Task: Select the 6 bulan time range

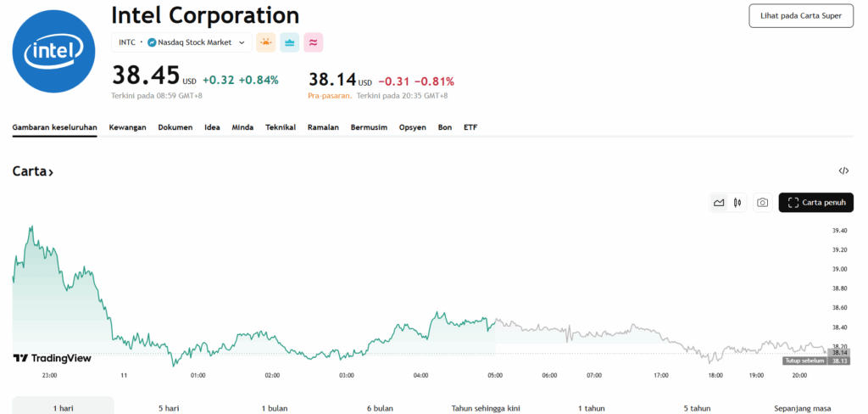Action: click(x=380, y=407)
